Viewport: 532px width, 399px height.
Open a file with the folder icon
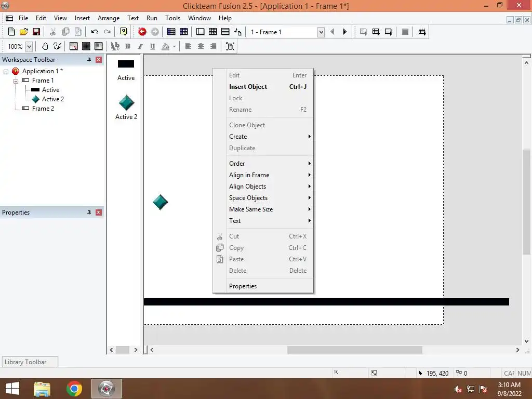click(24, 32)
